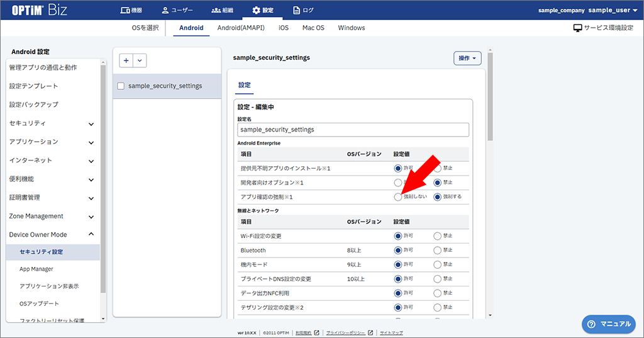Select 禁止 for データ出力NFC利用
Image resolution: width=644 pixels, height=338 pixels.
[x=438, y=293]
